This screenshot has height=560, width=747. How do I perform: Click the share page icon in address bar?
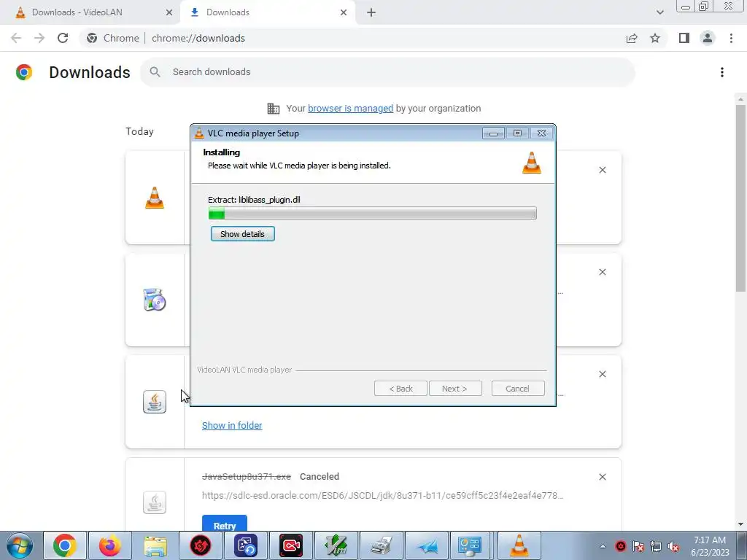point(632,38)
